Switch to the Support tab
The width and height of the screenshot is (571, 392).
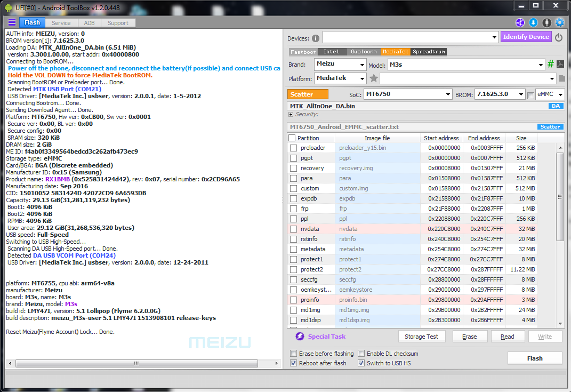coord(118,23)
